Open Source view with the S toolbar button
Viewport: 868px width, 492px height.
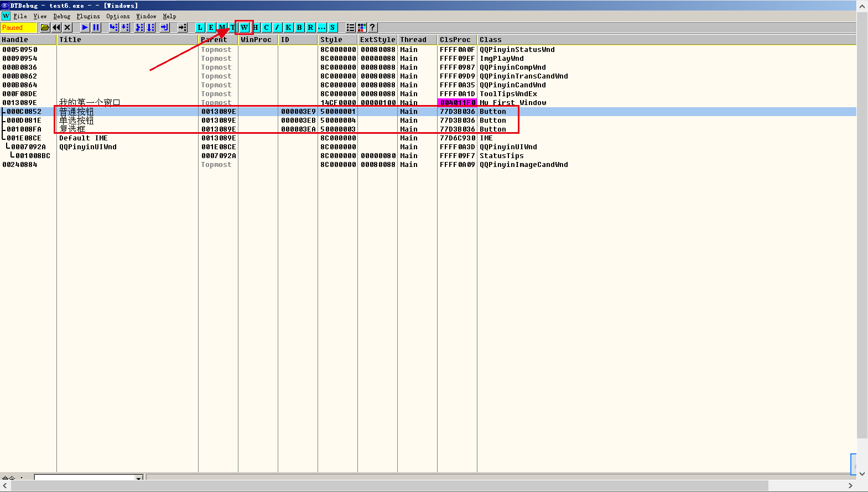[x=332, y=28]
